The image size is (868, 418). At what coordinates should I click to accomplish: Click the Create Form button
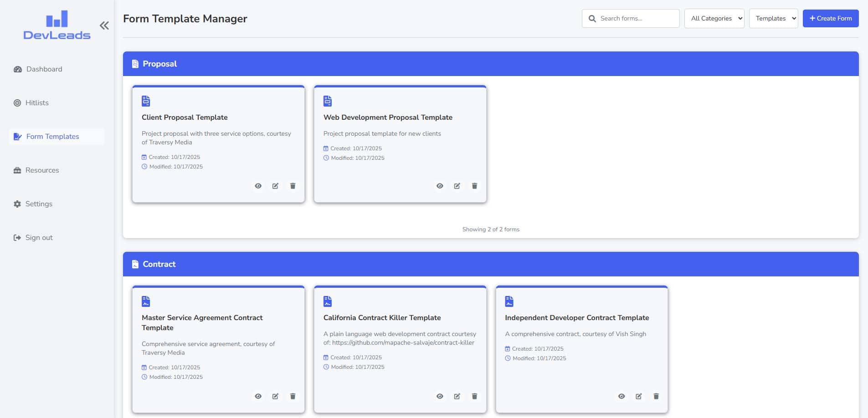[831, 19]
